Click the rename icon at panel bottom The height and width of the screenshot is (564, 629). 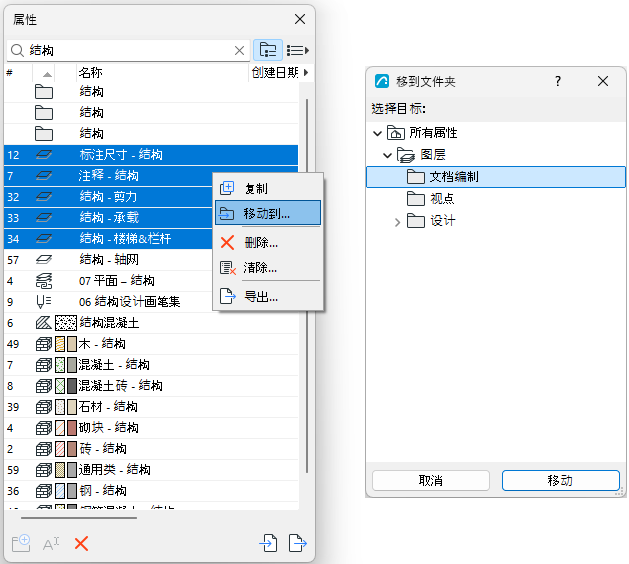tap(51, 544)
